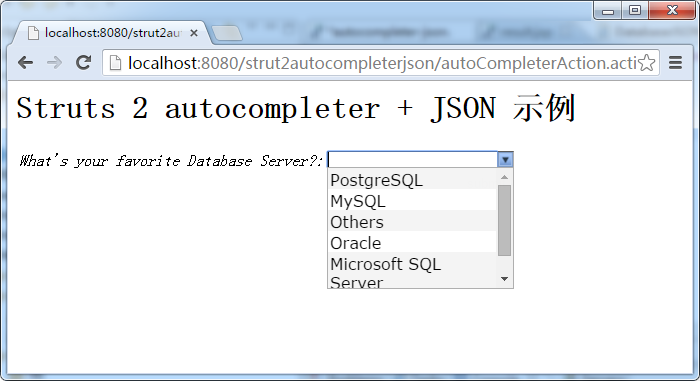Image resolution: width=700 pixels, height=381 pixels.
Task: Maximize the browser window
Action: point(635,10)
